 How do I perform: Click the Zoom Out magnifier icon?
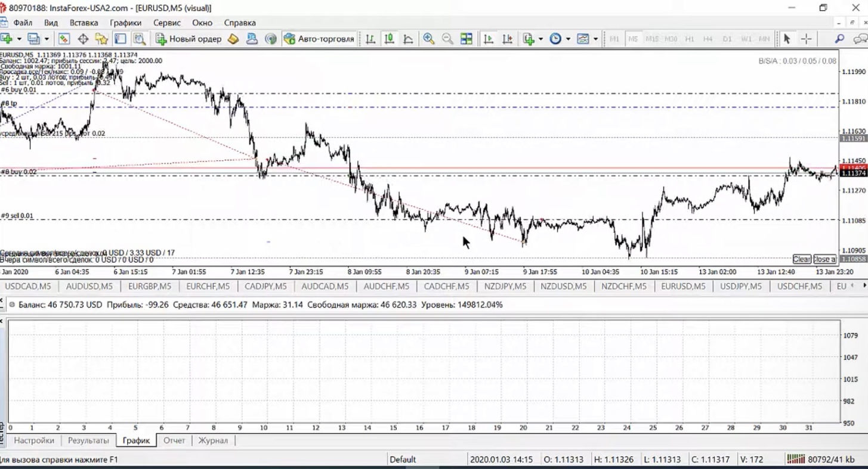447,39
